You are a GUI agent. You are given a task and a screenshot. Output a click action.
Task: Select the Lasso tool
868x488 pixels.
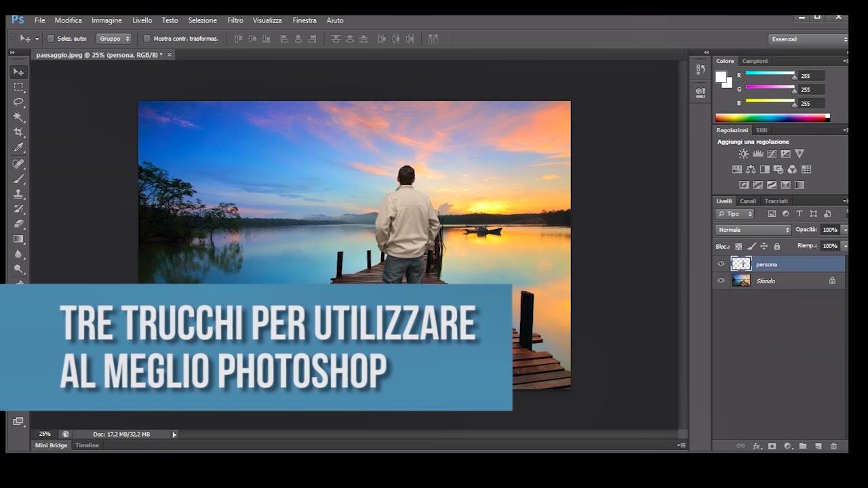tap(18, 102)
